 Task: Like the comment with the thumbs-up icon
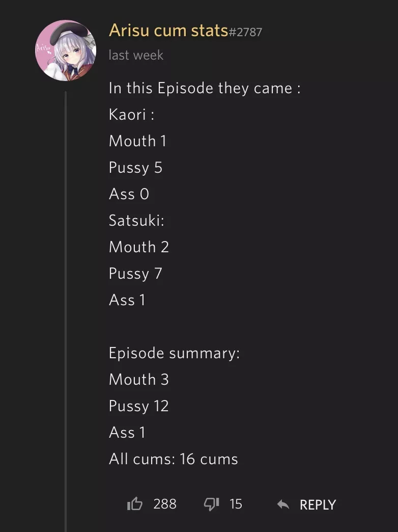(x=135, y=504)
